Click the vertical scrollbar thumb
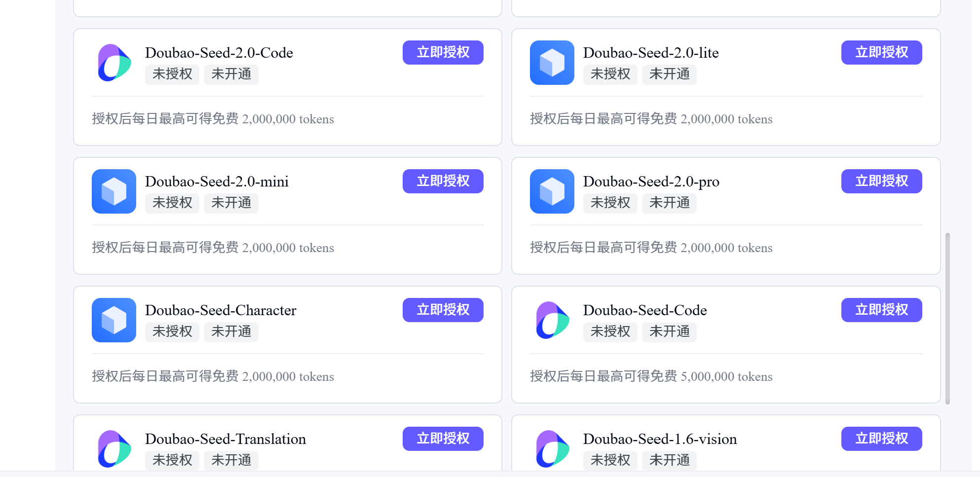The height and width of the screenshot is (477, 980). (x=947, y=319)
